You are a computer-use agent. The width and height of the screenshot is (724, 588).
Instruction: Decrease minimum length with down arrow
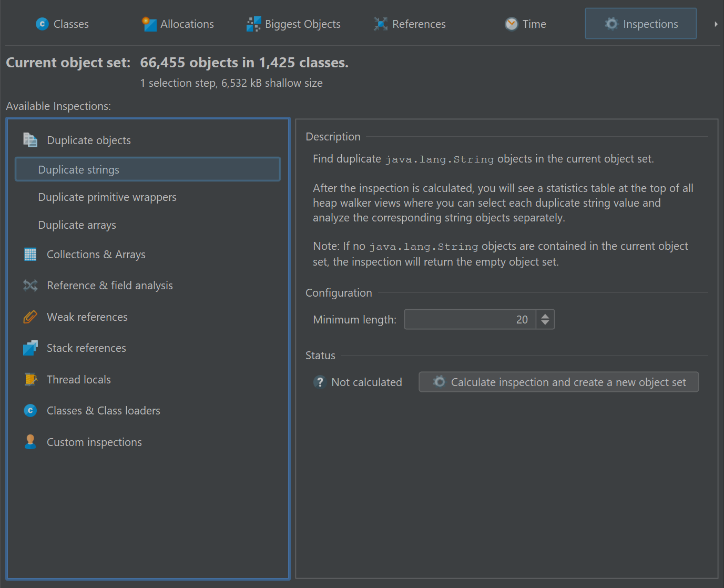pos(545,323)
